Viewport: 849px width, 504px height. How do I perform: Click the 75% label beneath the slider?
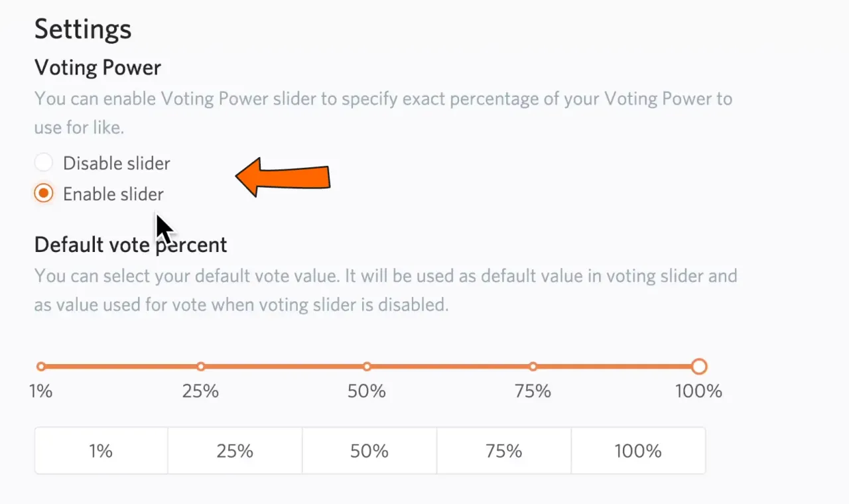coord(533,391)
